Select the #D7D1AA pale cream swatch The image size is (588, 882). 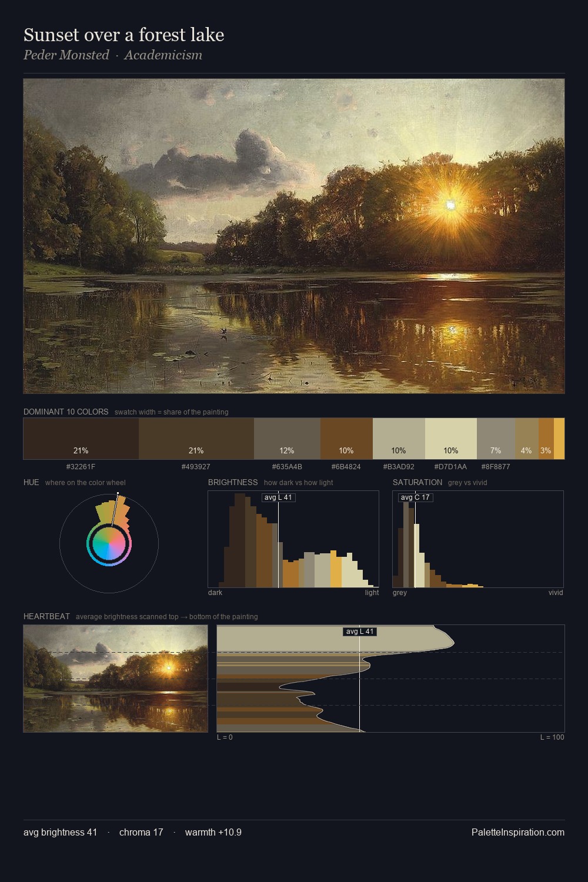pos(451,439)
